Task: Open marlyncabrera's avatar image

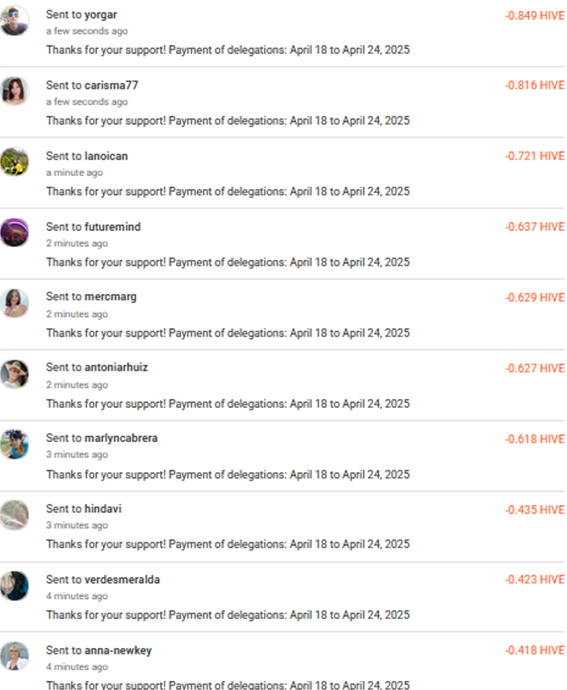Action: 15,444
